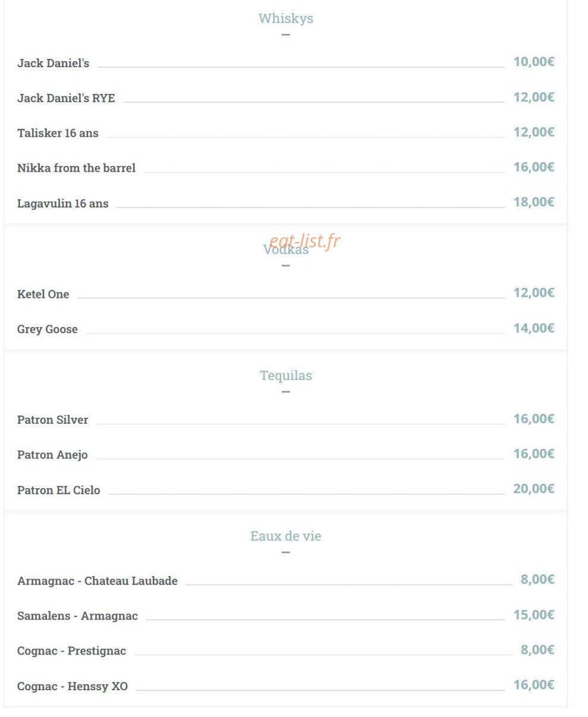
Task: Select the Jack Daniel's menu item
Action: point(53,63)
